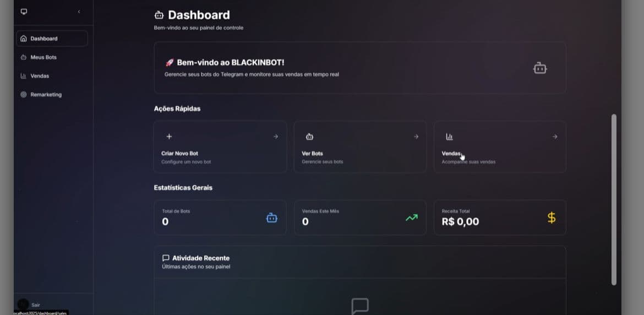Screen dimensions: 644x315
Task: Click the 'Acompanhe suas vendas' description
Action: 468,162
